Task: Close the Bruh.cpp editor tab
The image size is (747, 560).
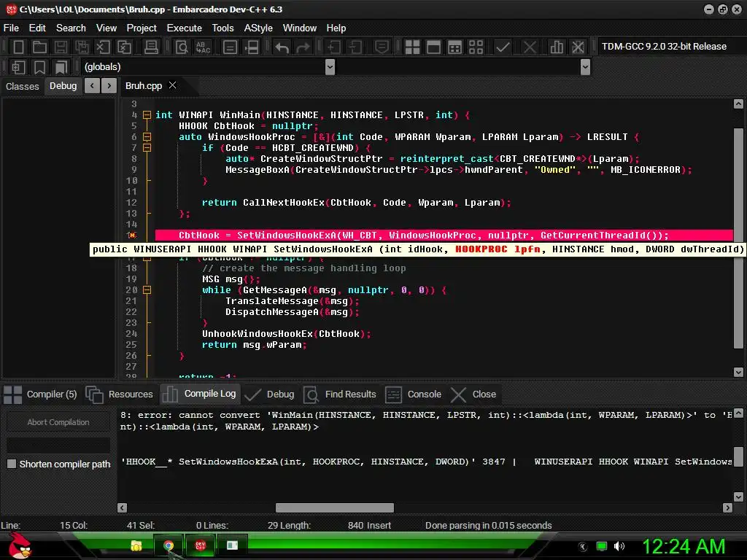Action: pyautogui.click(x=172, y=85)
